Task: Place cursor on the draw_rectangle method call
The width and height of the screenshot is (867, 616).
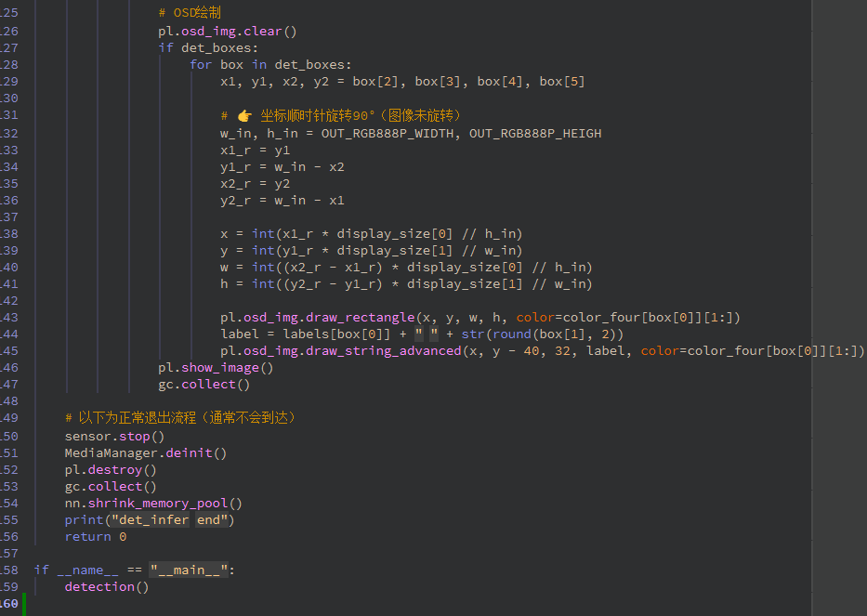Action: pyautogui.click(x=359, y=318)
